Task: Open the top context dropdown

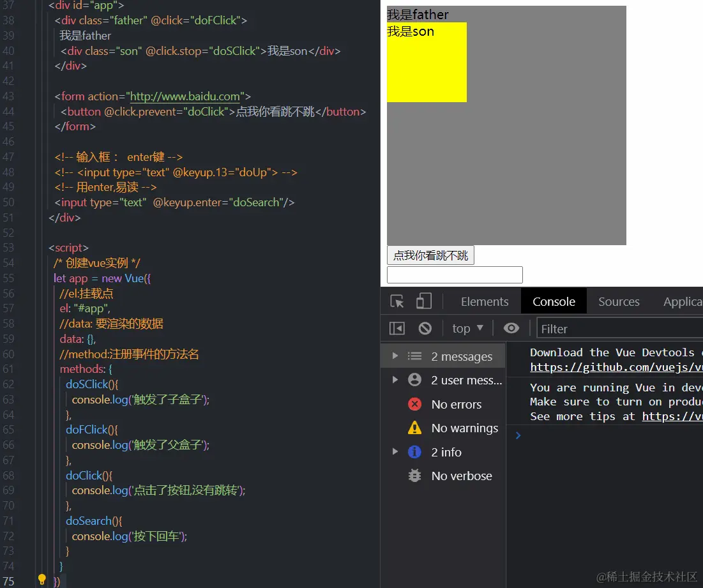Action: [x=467, y=329]
